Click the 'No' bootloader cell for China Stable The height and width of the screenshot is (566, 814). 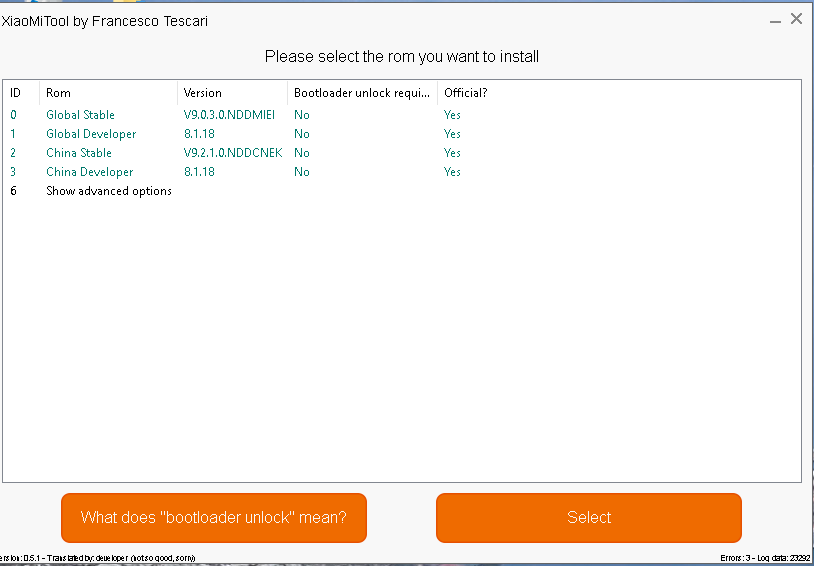302,153
